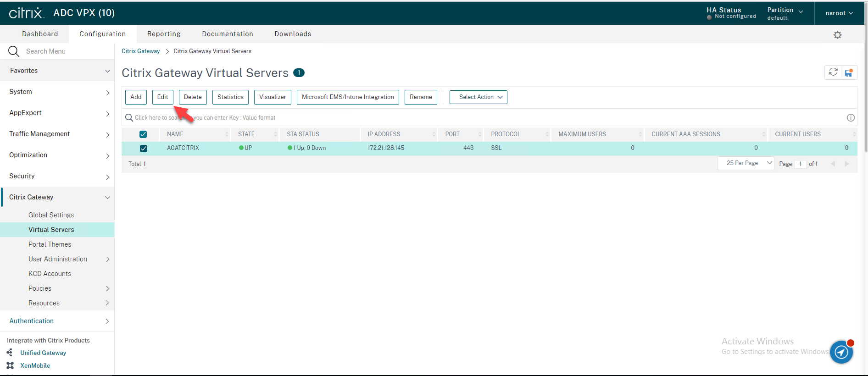The height and width of the screenshot is (376, 868).
Task: Expand the Security menu
Action: (57, 176)
